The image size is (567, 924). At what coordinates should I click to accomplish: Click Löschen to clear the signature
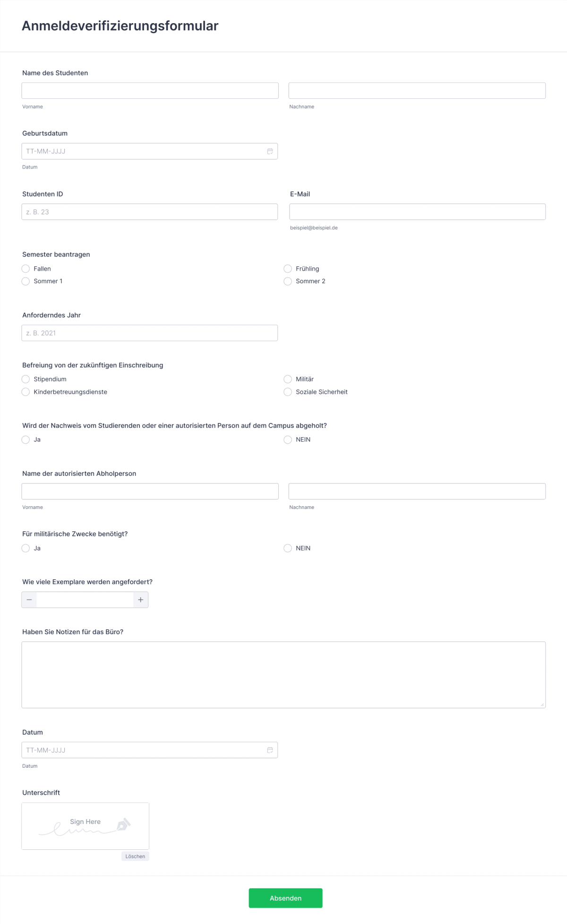point(135,856)
